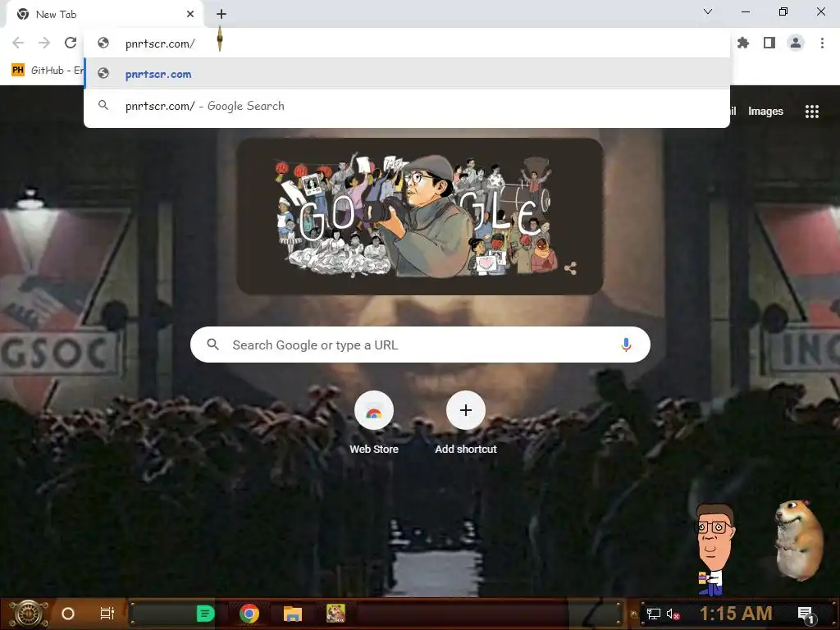840x630 pixels.
Task: Select the pnrtscr.com URL suggestion
Action: coord(407,74)
